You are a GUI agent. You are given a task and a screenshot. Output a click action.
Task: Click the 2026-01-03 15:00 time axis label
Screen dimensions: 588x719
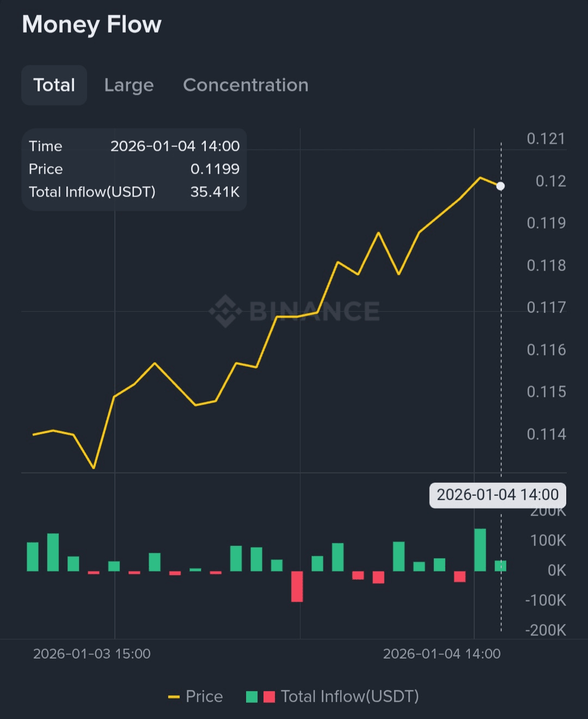click(91, 654)
